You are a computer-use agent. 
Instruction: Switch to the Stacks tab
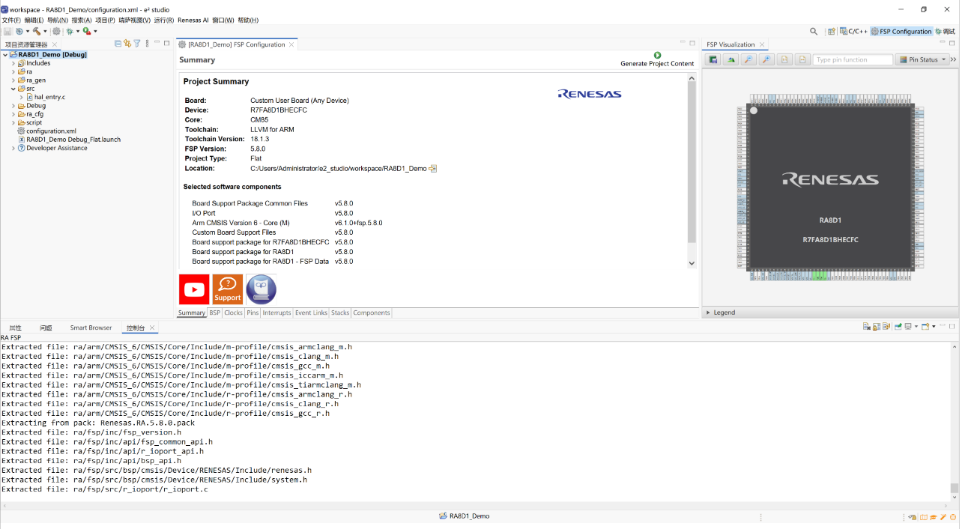pyautogui.click(x=340, y=313)
